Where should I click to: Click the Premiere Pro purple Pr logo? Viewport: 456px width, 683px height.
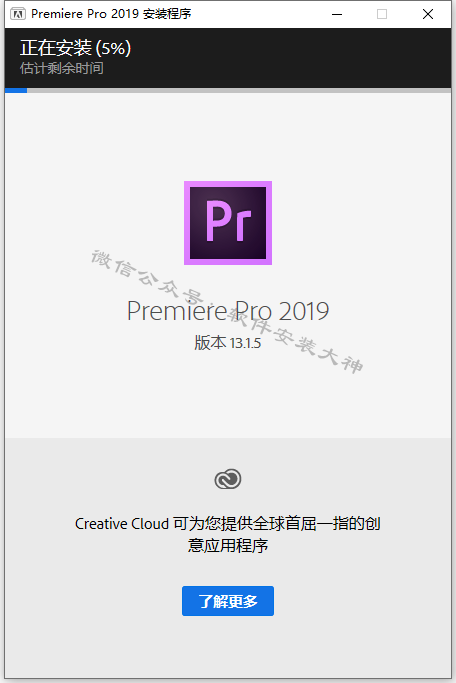228,223
